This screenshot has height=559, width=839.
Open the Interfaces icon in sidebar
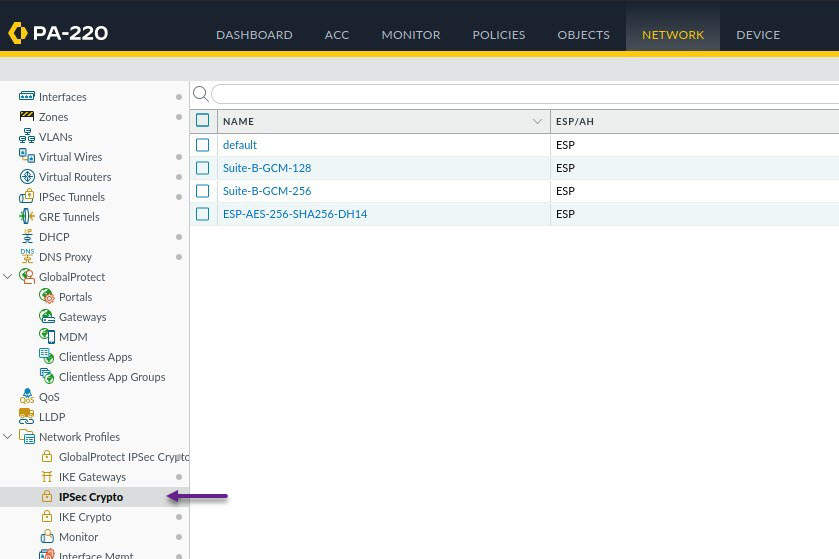pos(27,96)
